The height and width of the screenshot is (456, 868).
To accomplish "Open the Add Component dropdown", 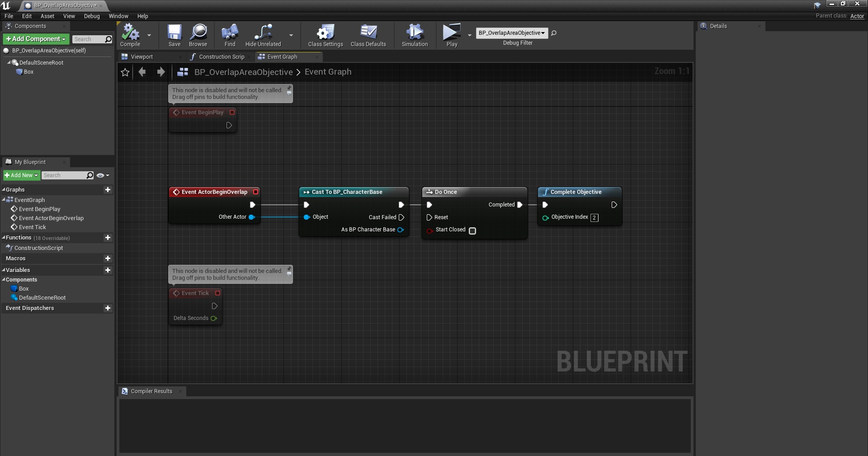I will pyautogui.click(x=36, y=39).
